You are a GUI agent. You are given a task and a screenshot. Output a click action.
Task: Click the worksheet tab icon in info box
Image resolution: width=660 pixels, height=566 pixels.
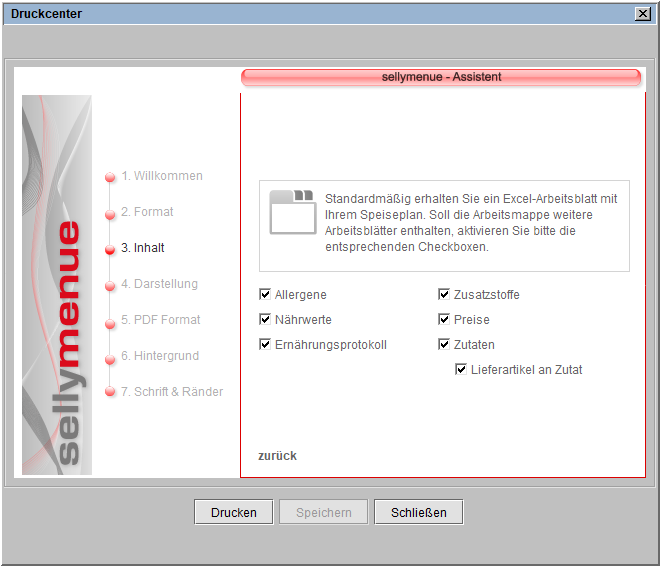coord(293,212)
